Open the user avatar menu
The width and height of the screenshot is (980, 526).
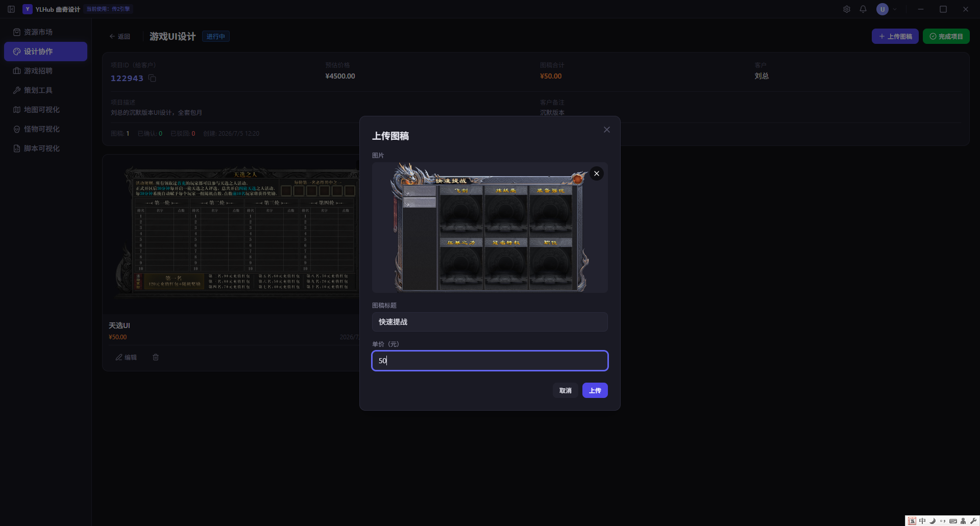point(883,9)
